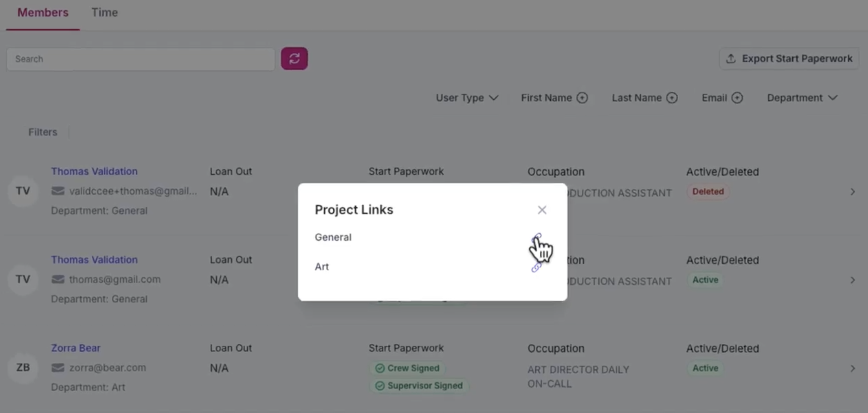
Task: Click the Art entry in Project Links
Action: coord(322,267)
